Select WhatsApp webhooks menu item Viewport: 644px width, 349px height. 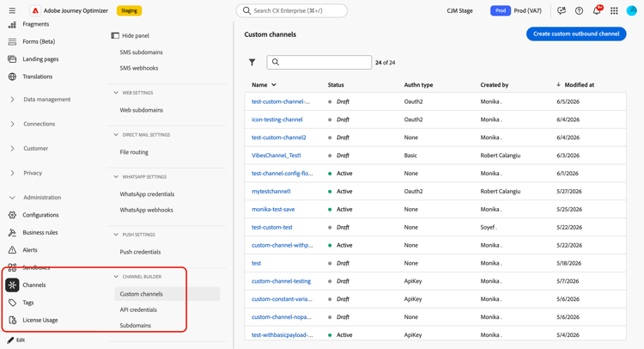(146, 210)
